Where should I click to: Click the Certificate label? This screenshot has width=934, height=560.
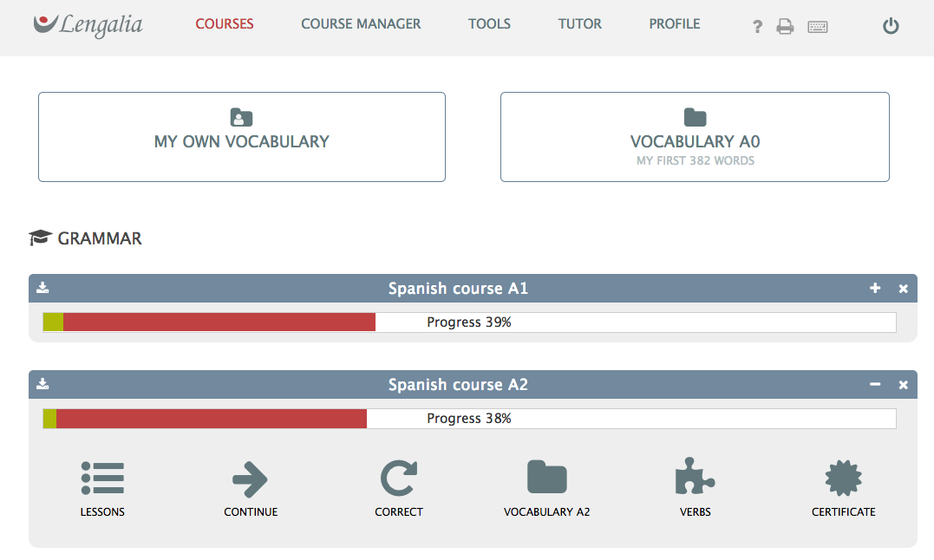pyautogui.click(x=844, y=511)
